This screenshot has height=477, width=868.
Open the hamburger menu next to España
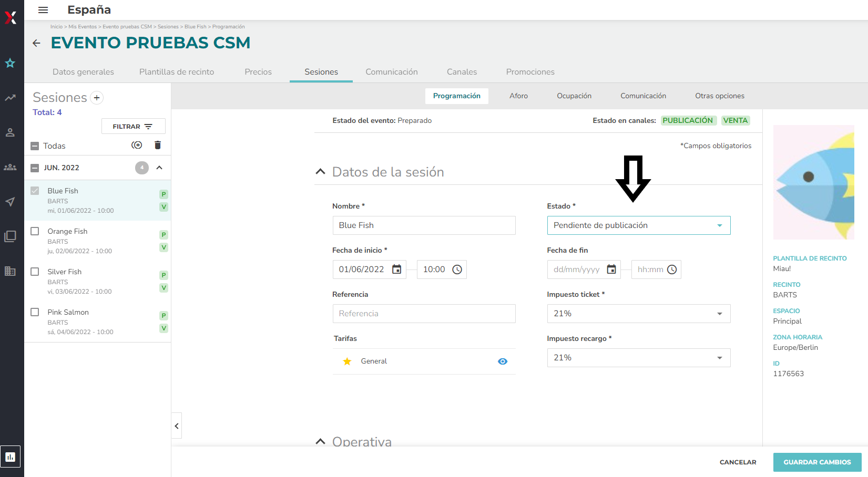click(43, 10)
